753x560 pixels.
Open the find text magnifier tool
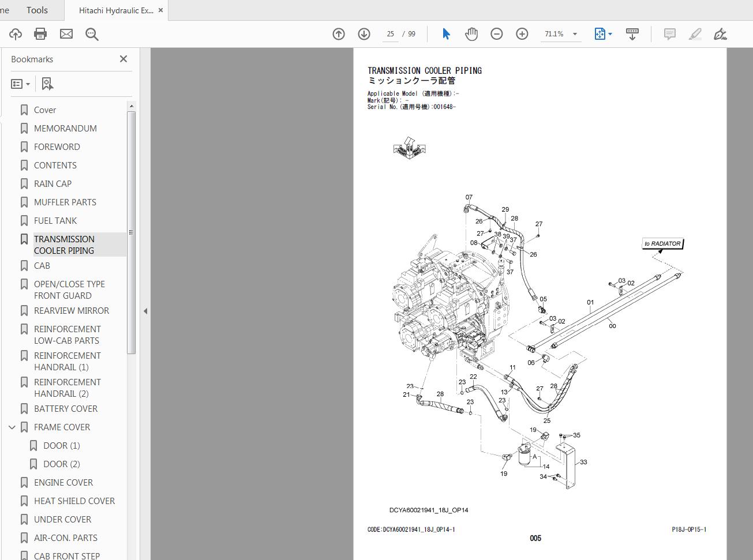(x=92, y=34)
